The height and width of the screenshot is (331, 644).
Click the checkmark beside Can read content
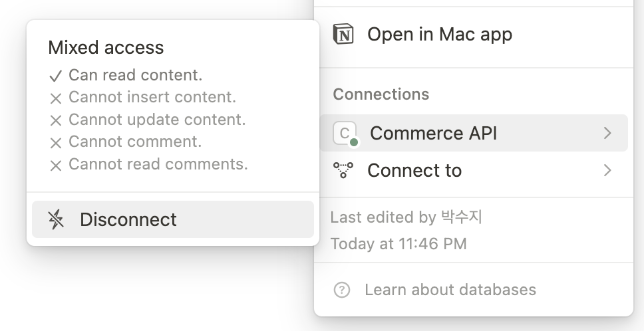56,76
